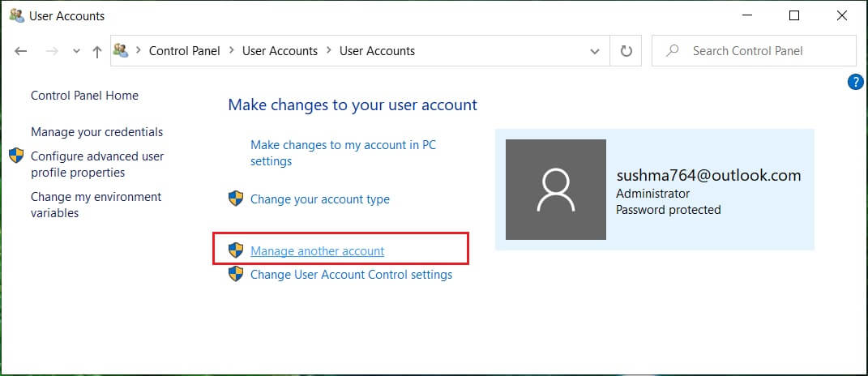Open the Recent locations dropdown arrow
The width and height of the screenshot is (868, 376).
(x=76, y=51)
